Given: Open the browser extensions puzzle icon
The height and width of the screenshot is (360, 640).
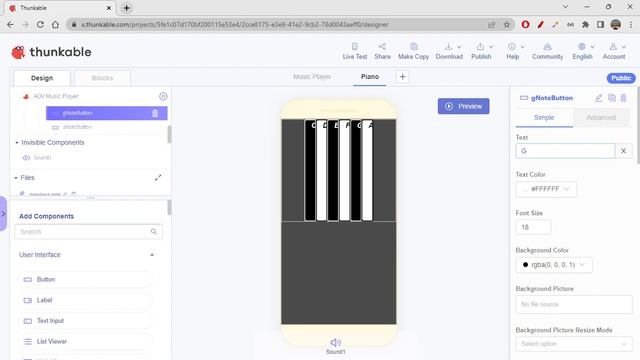Looking at the screenshot, I should pyautogui.click(x=585, y=24).
